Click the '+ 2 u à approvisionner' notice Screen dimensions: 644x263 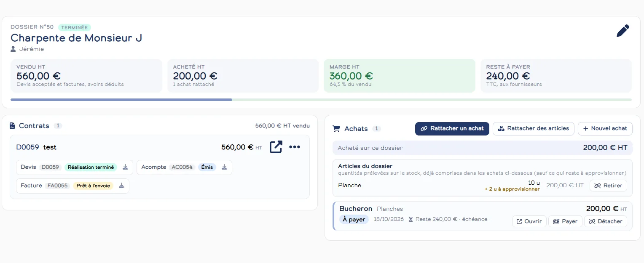[512, 189]
